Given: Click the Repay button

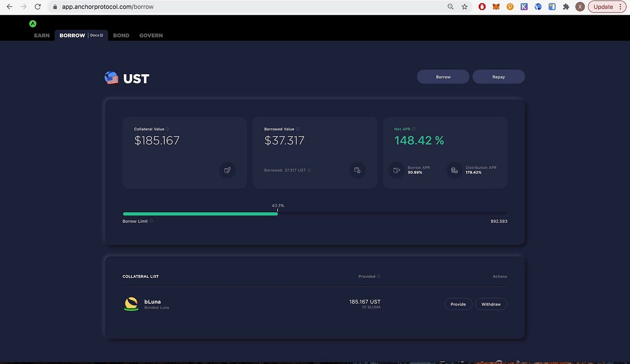Looking at the screenshot, I should pyautogui.click(x=498, y=76).
